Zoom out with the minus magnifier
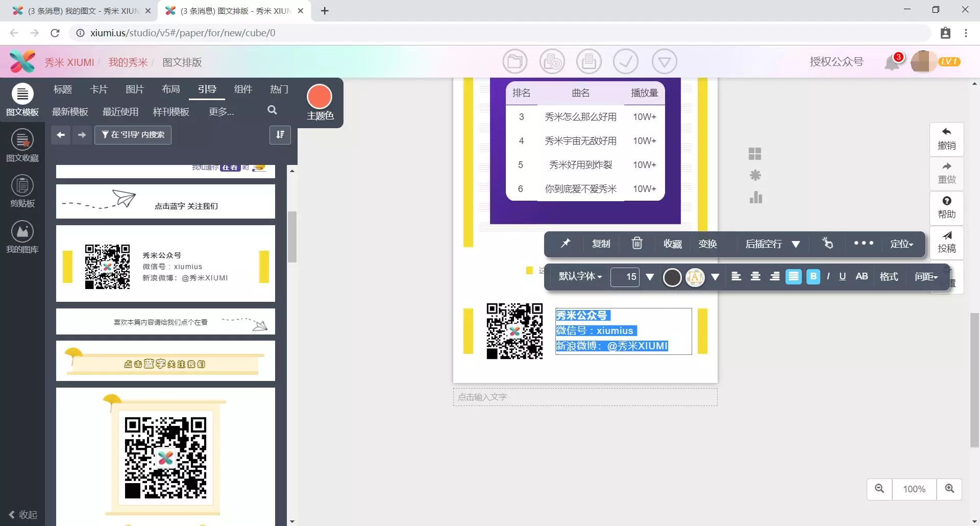The height and width of the screenshot is (526, 980). [x=879, y=489]
